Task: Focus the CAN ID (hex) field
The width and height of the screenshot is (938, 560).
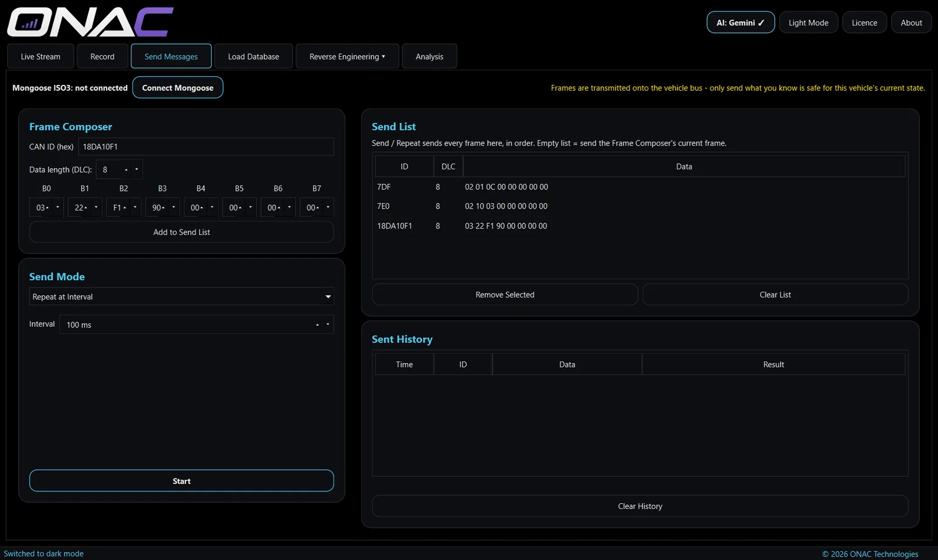Action: pyautogui.click(x=206, y=146)
